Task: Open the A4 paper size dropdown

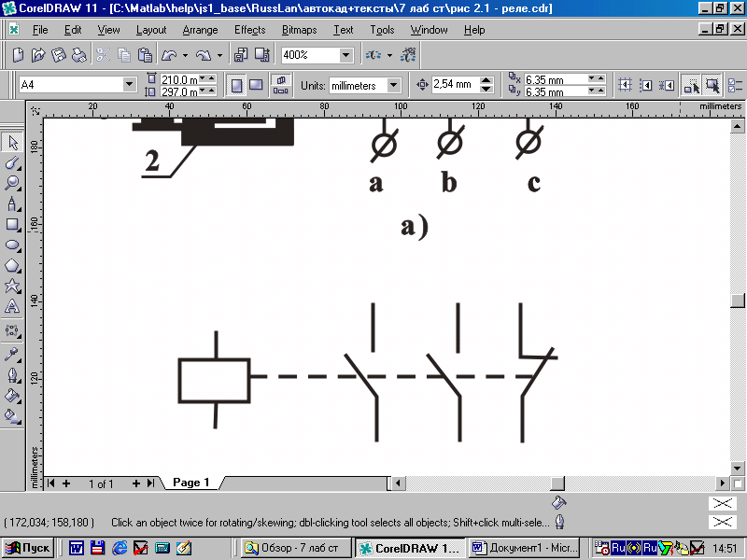Action: (x=129, y=85)
